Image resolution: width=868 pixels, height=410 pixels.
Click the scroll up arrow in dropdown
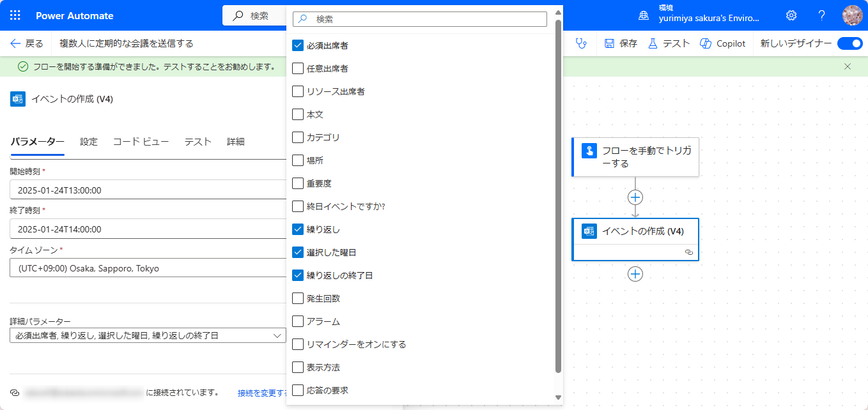(558, 12)
